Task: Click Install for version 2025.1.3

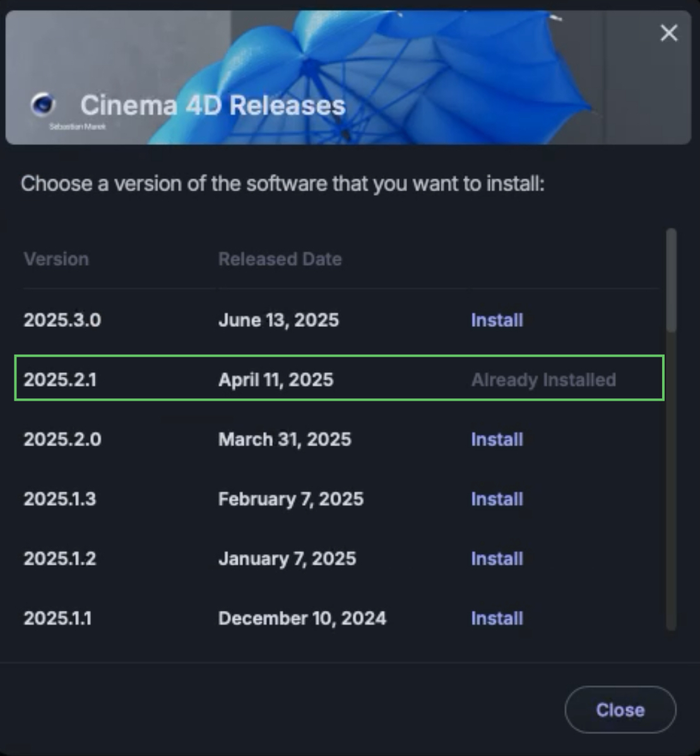Action: 497,499
